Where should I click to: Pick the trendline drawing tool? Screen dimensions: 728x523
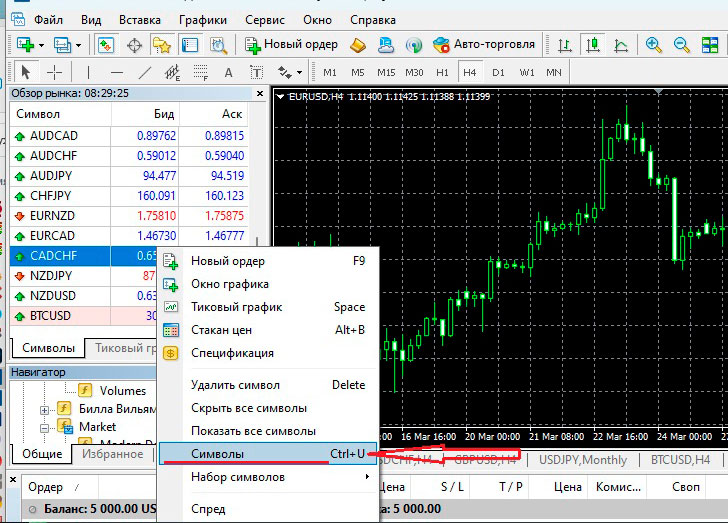click(146, 72)
